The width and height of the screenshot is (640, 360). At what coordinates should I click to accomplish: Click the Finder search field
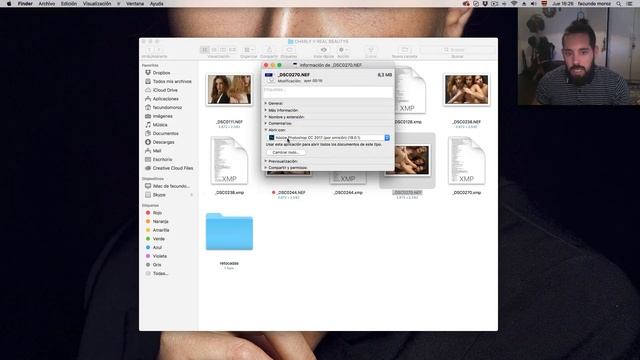point(457,50)
